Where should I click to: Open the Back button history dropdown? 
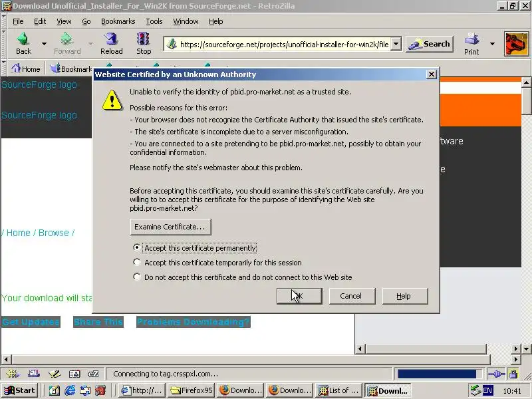(44, 44)
